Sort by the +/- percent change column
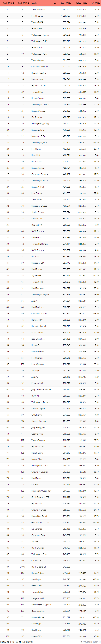Viewport: 101px width, 644px height. tap(99, 3)
